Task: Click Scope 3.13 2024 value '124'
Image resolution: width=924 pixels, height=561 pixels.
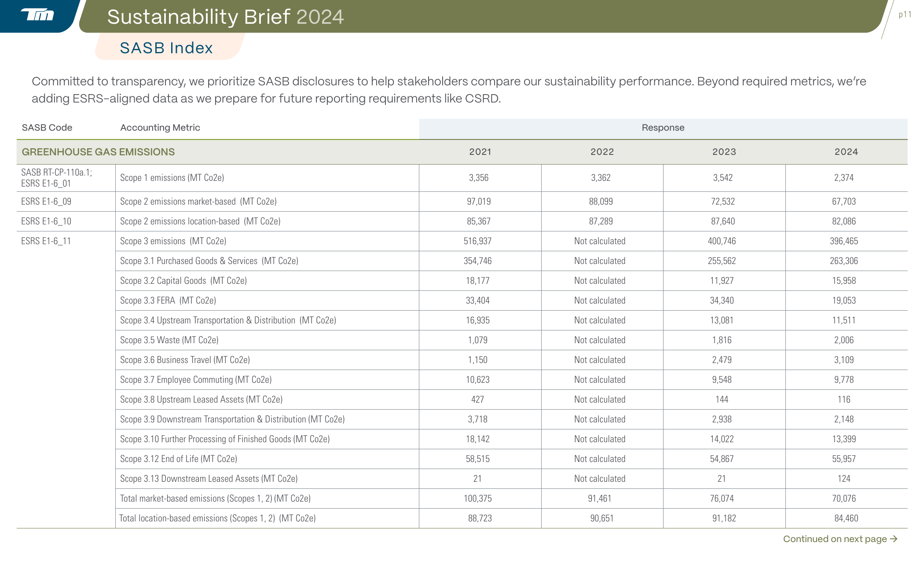Action: 844,479
